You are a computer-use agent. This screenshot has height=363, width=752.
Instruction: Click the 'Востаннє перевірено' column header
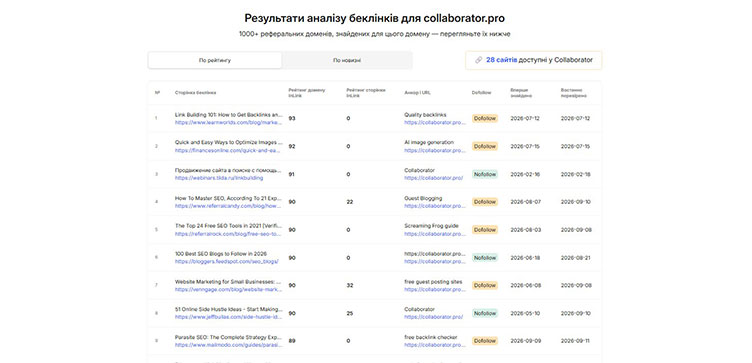coord(574,93)
